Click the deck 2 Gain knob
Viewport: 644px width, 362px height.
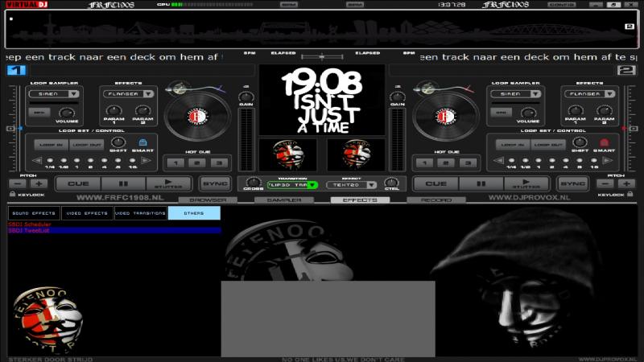coord(397,97)
